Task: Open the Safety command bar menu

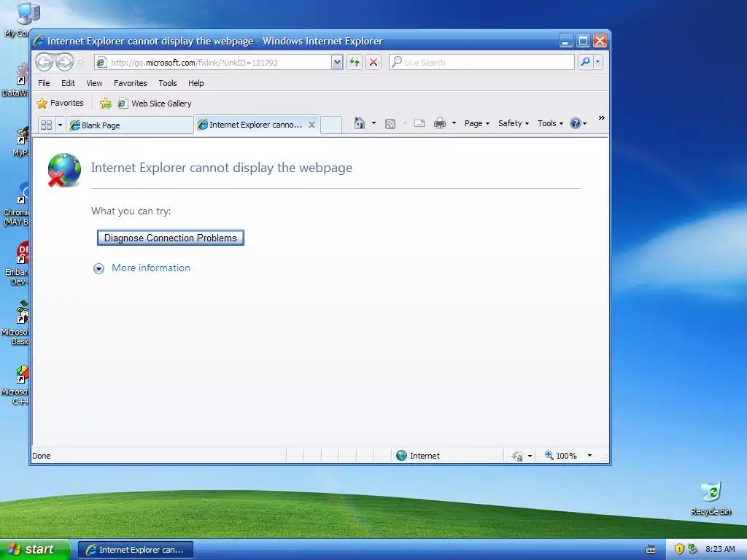Action: 514,123
